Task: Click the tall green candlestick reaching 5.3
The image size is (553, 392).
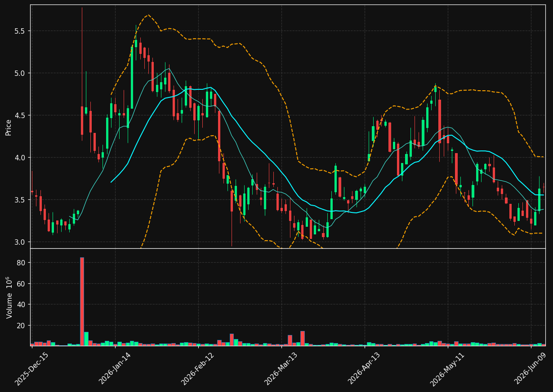Action: 132,77
